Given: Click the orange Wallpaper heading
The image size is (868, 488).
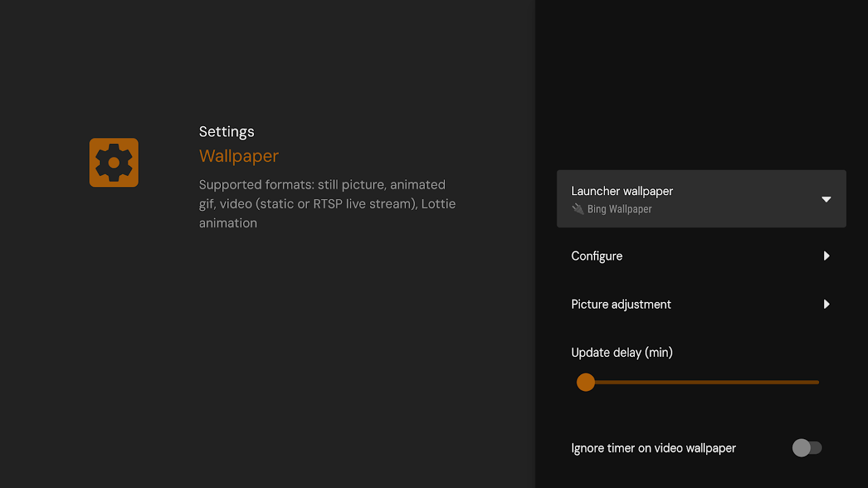Looking at the screenshot, I should (x=239, y=156).
